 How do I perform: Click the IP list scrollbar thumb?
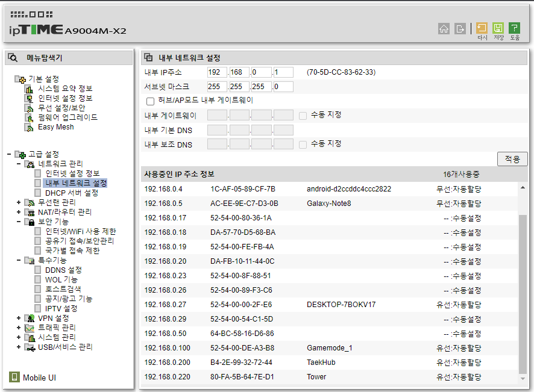(523, 294)
